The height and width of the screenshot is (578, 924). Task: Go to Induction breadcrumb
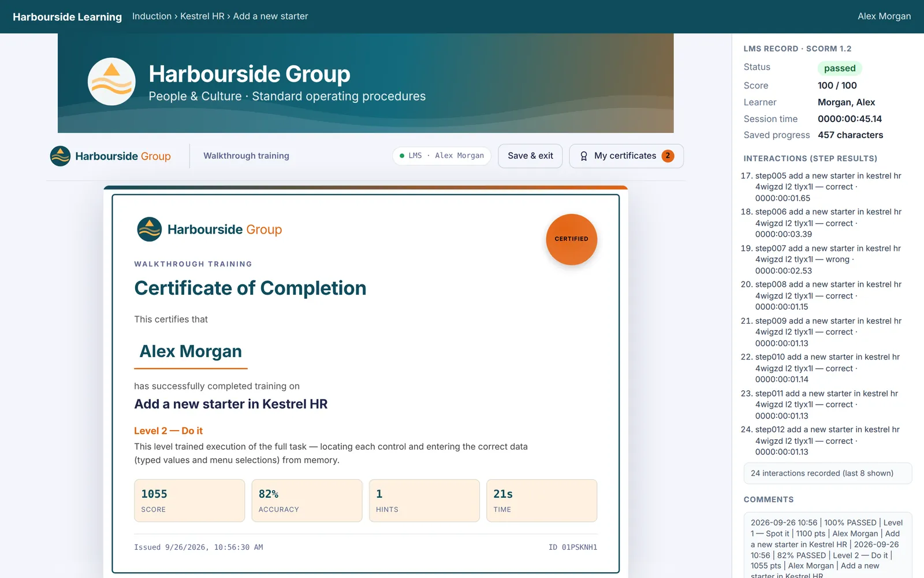click(152, 16)
